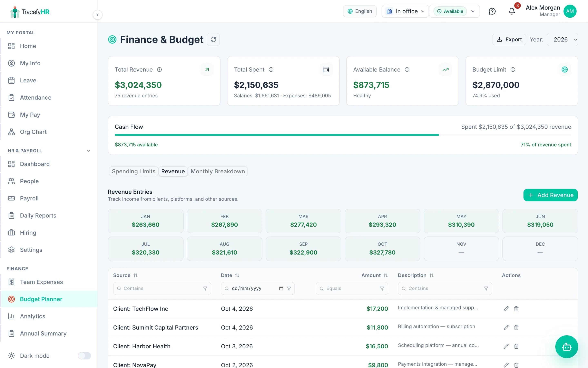Image resolution: width=588 pixels, height=368 pixels.
Task: Select the JUN $319,050 month card
Action: (540, 221)
